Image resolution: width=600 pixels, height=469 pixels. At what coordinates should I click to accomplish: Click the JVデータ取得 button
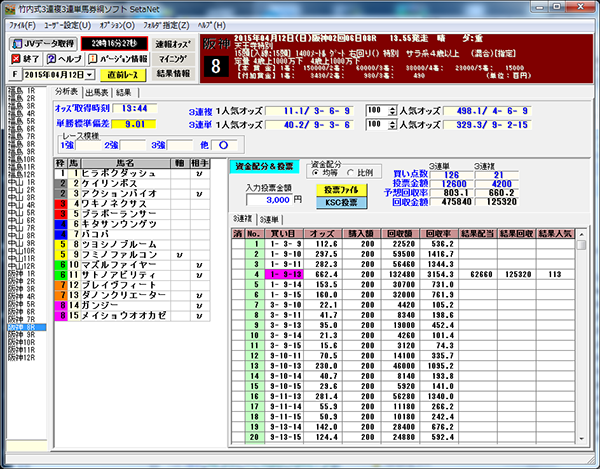[x=43, y=44]
